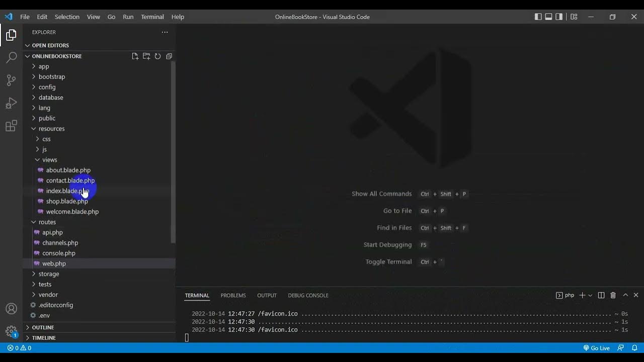Click the New Folder icon in explorer
This screenshot has height=362, width=644.
pyautogui.click(x=146, y=56)
